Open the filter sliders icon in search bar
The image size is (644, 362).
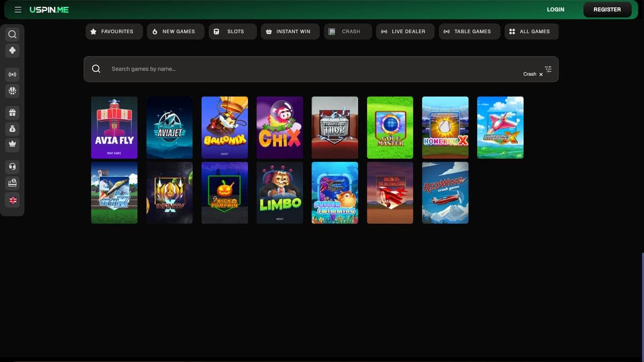pos(548,69)
